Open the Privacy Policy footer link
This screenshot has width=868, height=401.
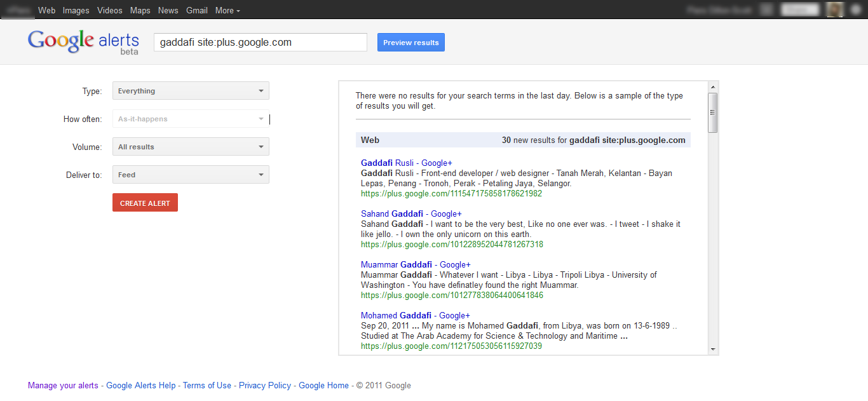point(265,385)
